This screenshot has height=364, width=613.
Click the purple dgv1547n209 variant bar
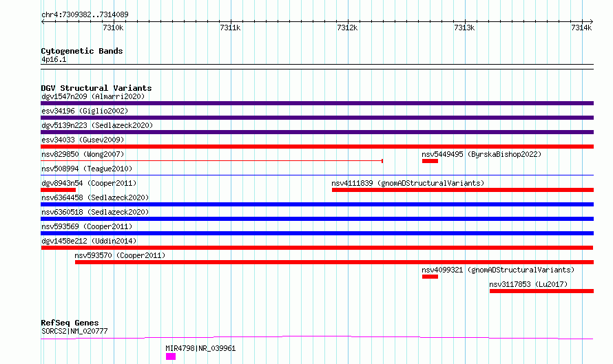(x=317, y=103)
